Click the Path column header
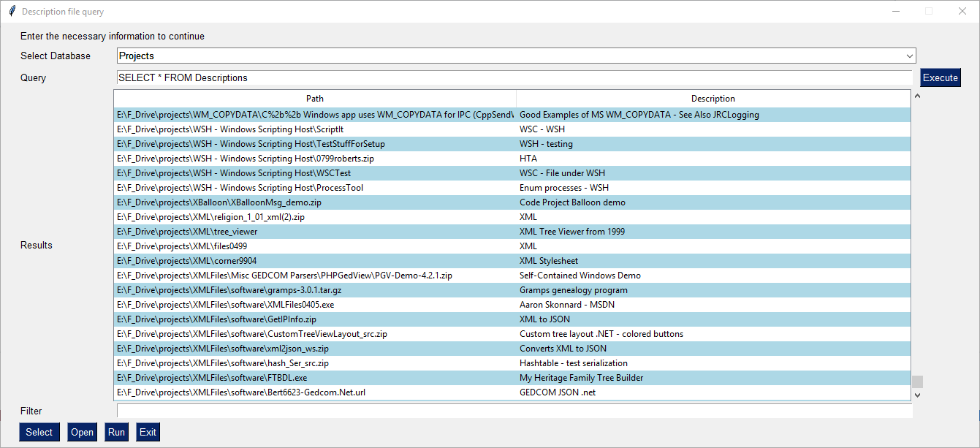 click(x=314, y=98)
